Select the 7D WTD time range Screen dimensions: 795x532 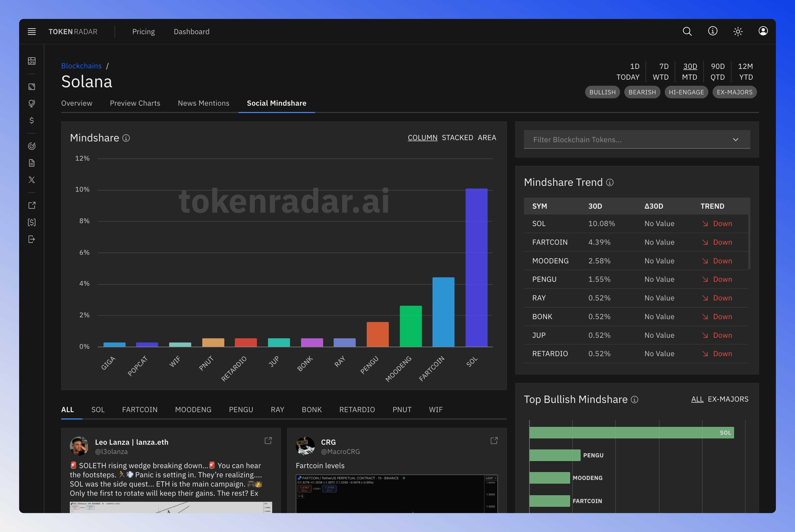[x=661, y=72]
